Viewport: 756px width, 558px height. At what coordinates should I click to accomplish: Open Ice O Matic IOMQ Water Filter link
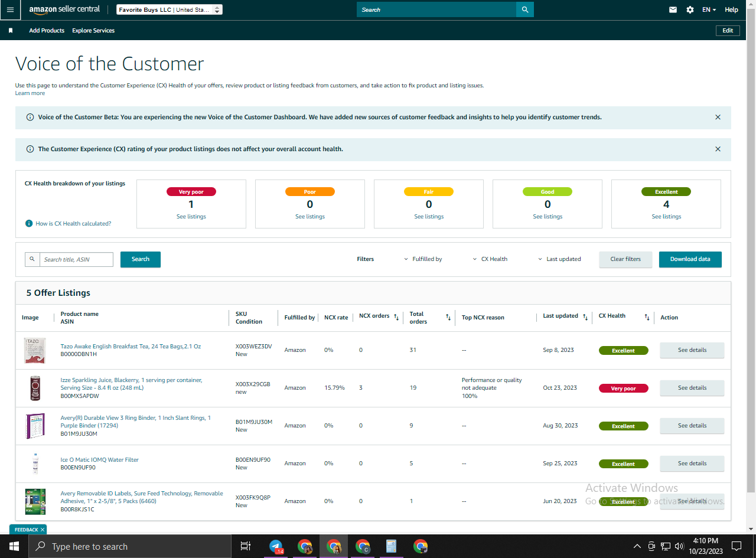[100, 459]
